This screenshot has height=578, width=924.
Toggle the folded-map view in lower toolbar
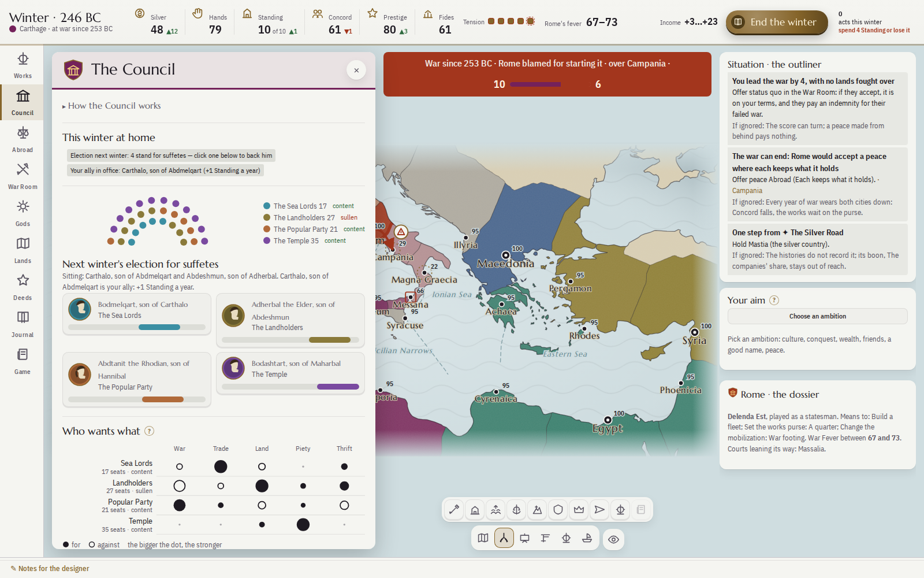pyautogui.click(x=483, y=539)
